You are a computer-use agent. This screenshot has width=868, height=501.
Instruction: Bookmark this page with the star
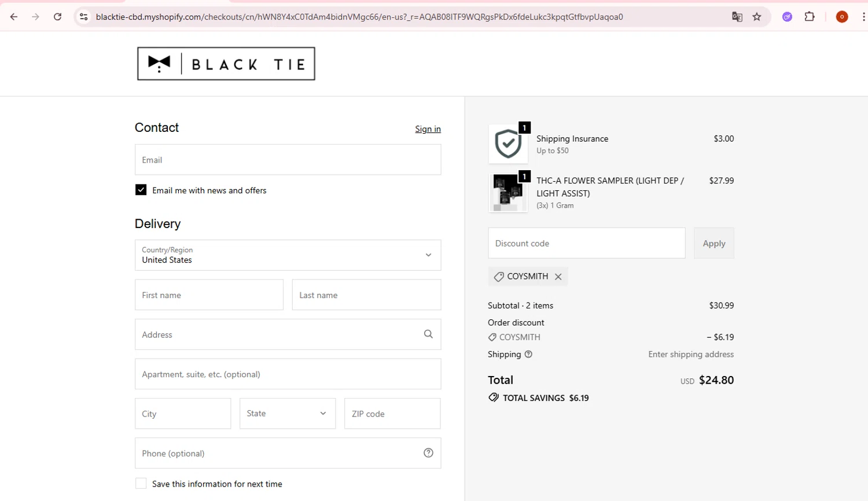point(757,17)
